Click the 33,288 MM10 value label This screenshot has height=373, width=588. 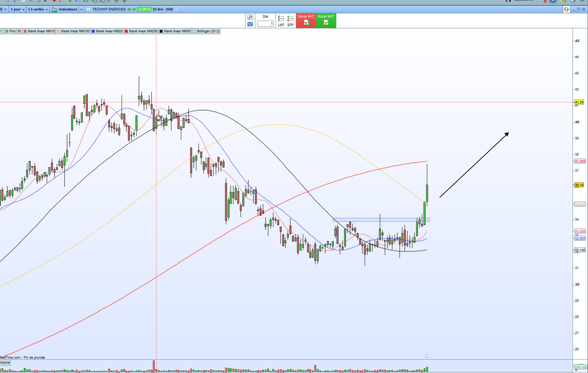click(579, 231)
